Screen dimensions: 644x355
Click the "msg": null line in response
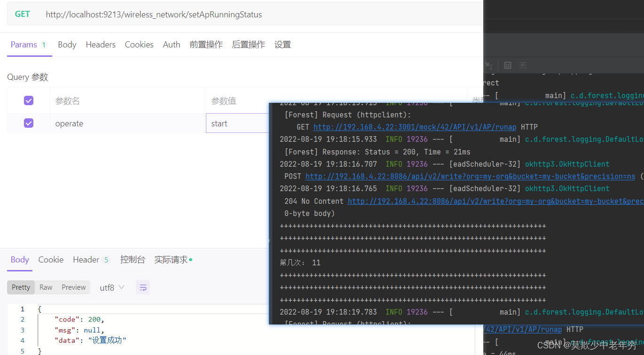(79, 330)
